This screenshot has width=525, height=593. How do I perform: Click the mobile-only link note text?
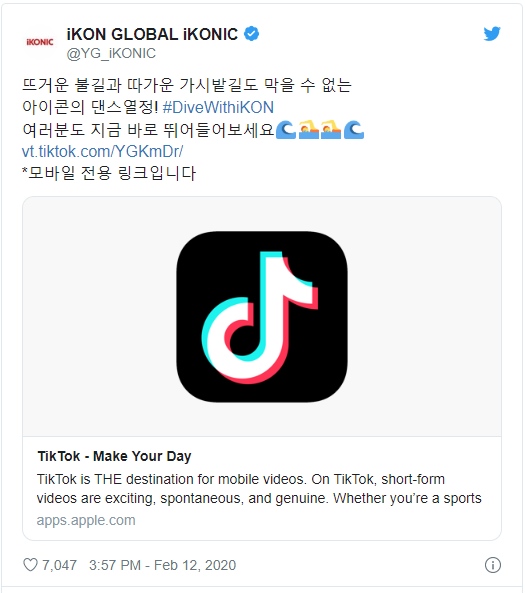pos(109,173)
